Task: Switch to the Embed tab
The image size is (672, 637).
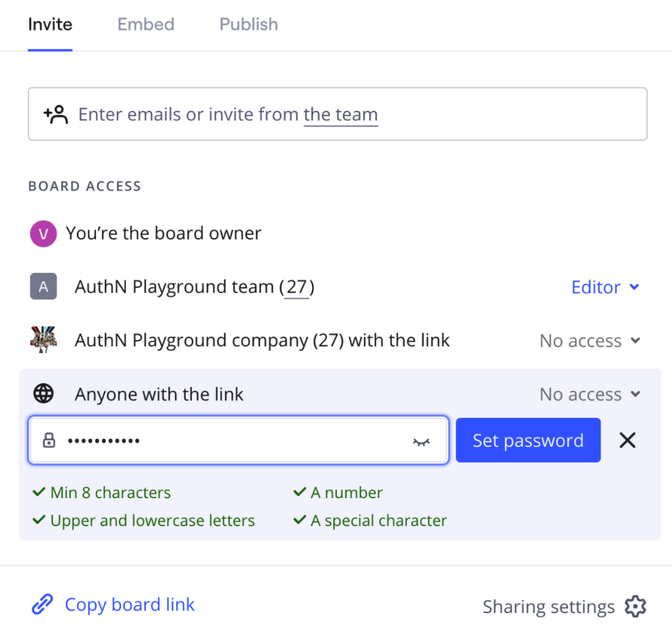Action: click(146, 24)
